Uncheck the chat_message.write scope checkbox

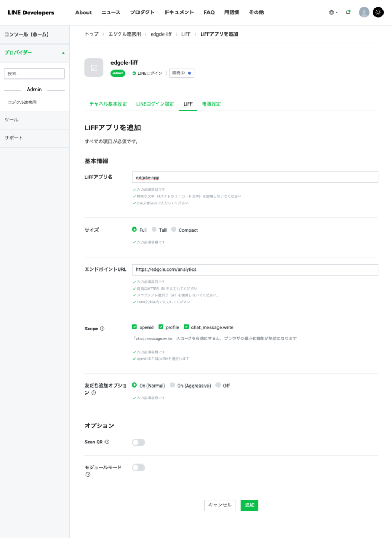(x=186, y=327)
